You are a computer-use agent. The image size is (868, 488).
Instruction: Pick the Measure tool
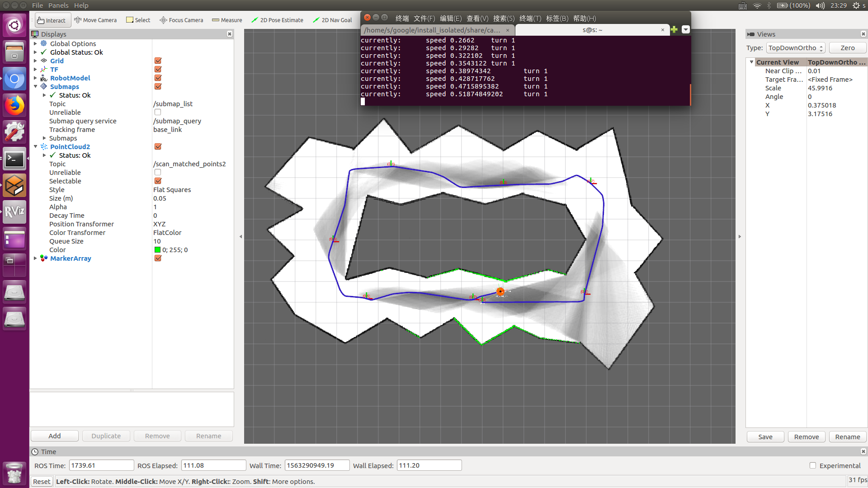pos(227,20)
